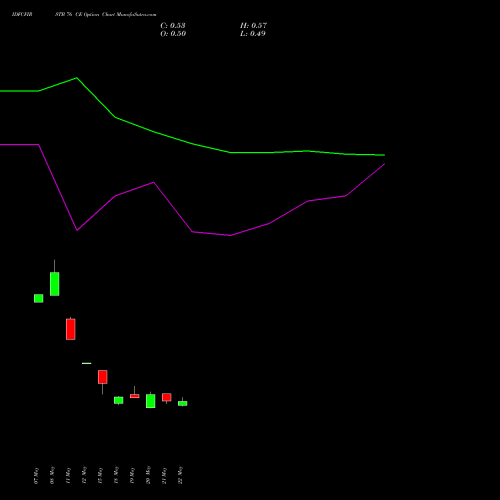Screen dimensions: 500x500
Task: Click the 'L: 0.49' low value
Action: (x=253, y=33)
